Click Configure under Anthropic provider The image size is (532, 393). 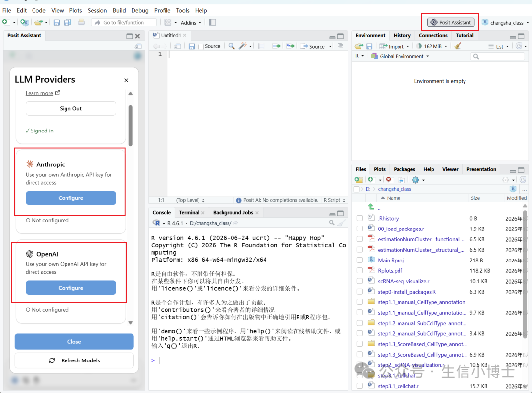pos(71,198)
